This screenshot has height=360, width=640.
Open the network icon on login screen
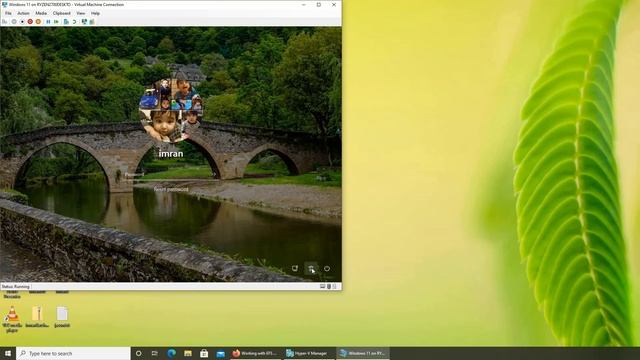[295, 268]
